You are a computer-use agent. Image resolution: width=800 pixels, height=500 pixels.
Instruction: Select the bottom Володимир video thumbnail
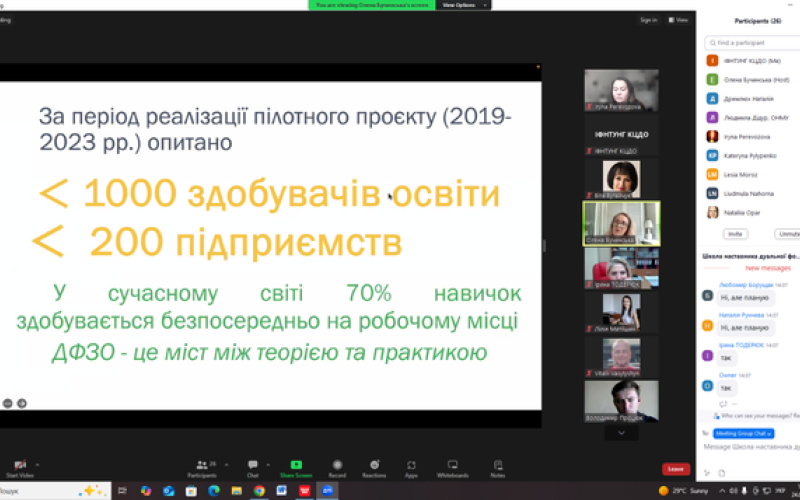pos(621,401)
